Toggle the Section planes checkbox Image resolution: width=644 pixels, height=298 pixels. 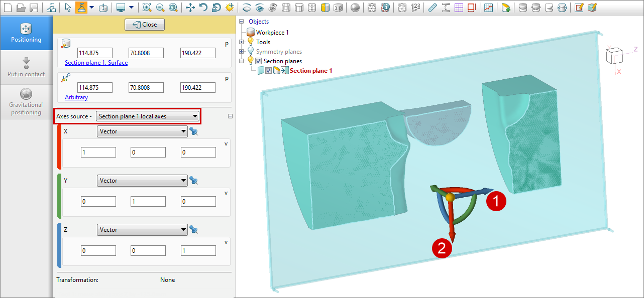258,61
